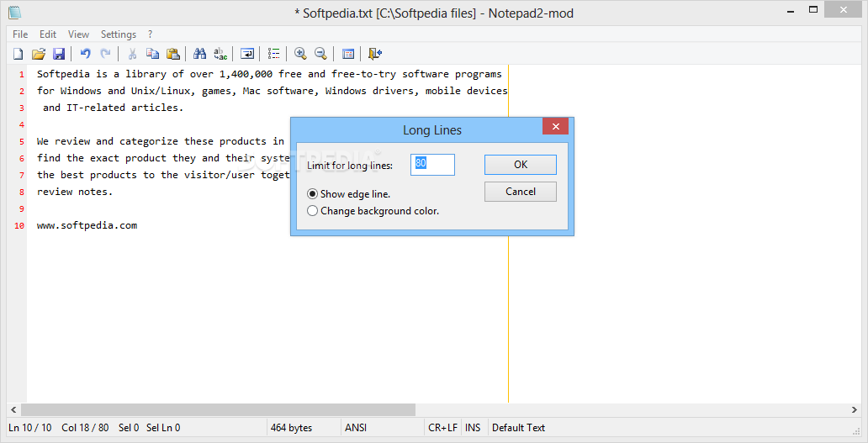Click 'www.softpedia.com' text on line 10
The width and height of the screenshot is (868, 443).
pyautogui.click(x=87, y=225)
